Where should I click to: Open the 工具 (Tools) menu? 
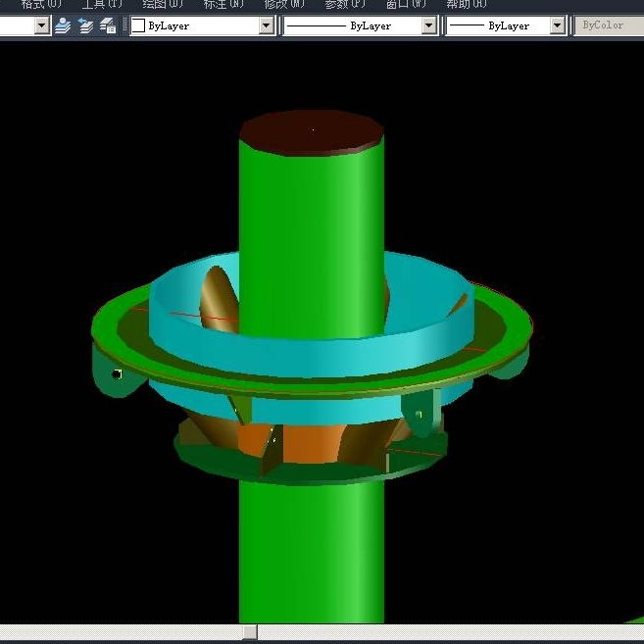pos(100,4)
